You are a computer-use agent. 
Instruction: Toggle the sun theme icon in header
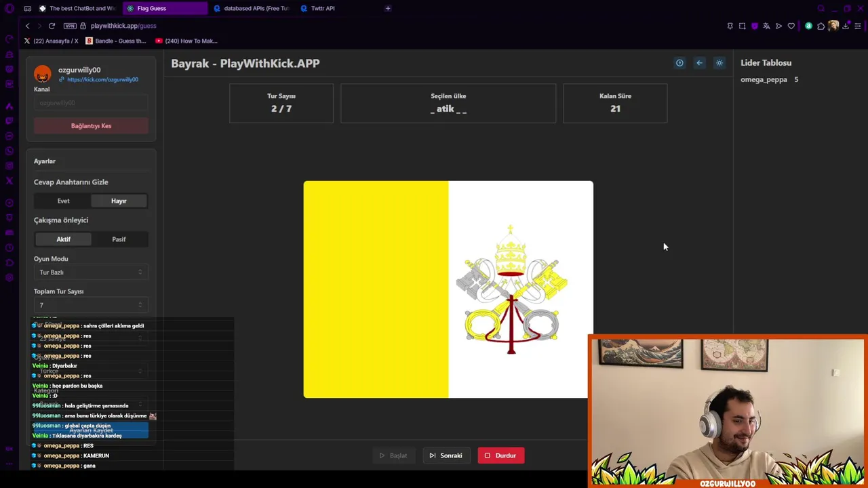[x=719, y=63]
